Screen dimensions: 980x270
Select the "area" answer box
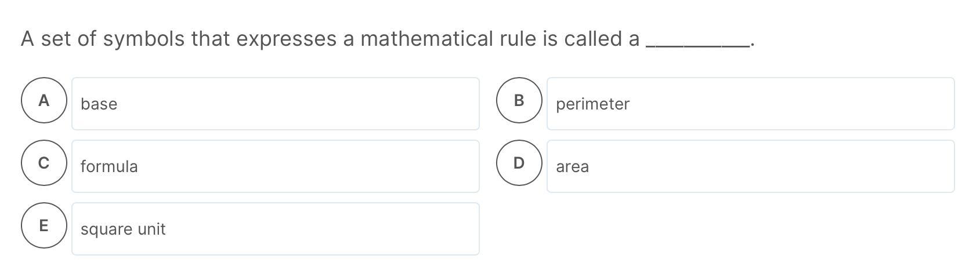pos(751,166)
